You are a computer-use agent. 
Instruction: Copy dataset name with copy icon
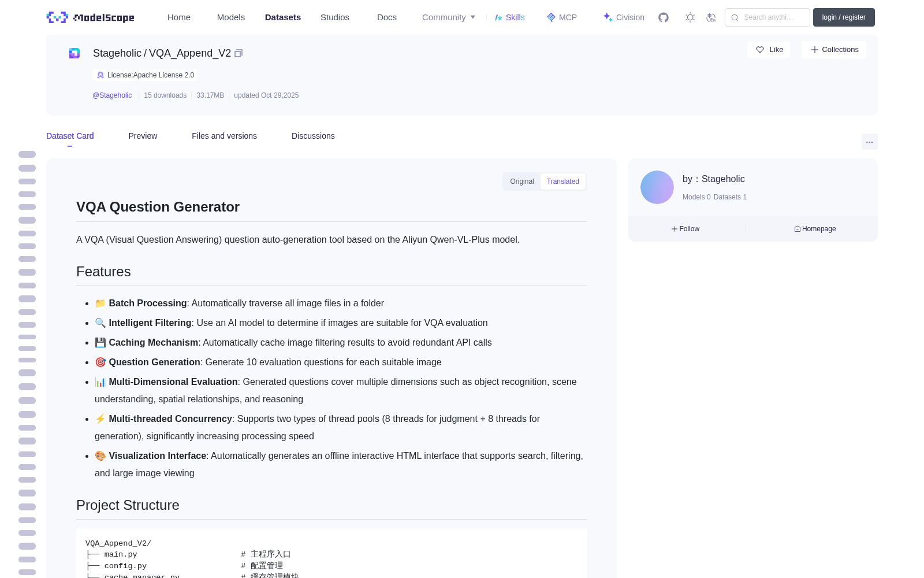[239, 53]
